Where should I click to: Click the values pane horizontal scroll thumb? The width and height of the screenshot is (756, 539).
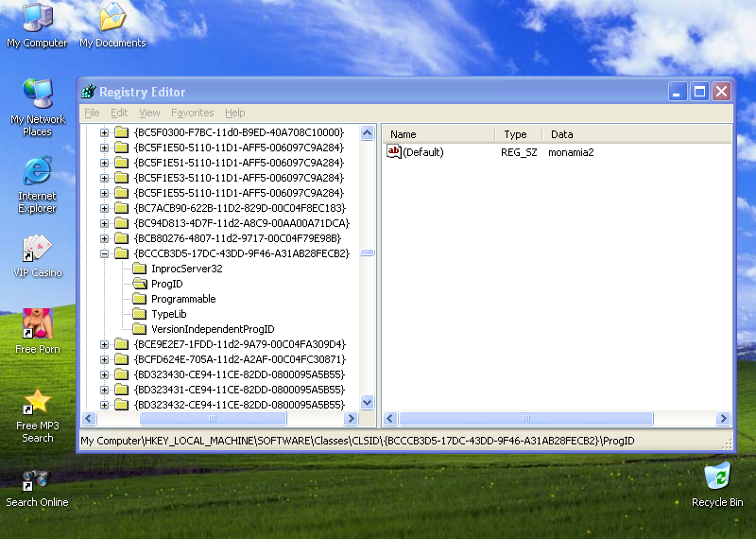tap(526, 418)
